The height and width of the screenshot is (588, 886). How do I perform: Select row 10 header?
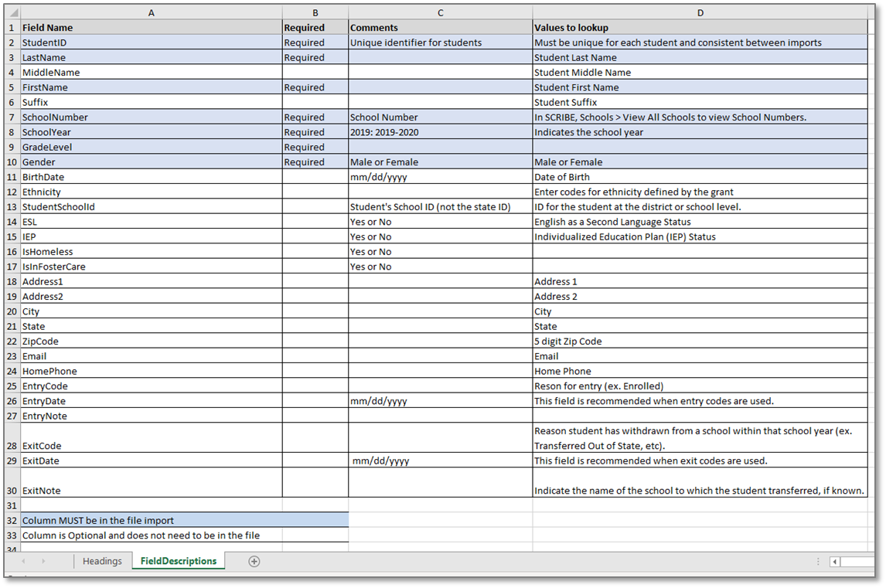coord(12,161)
